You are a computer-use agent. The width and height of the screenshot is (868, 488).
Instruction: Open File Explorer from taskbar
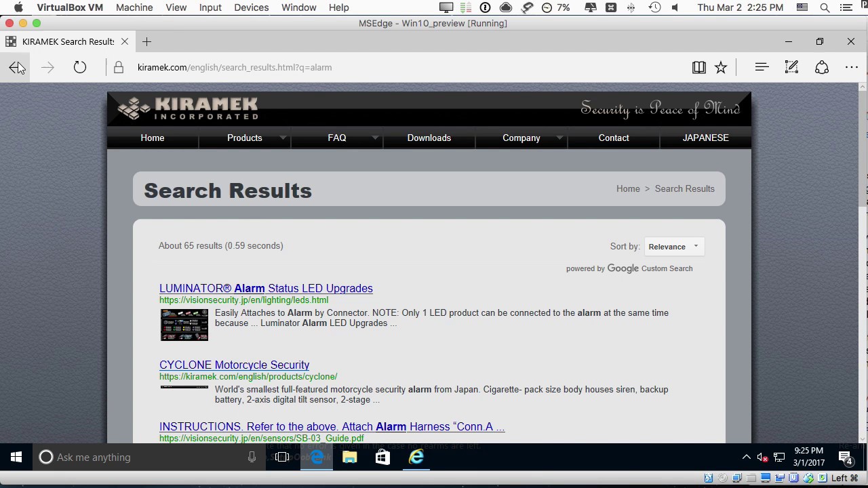(x=350, y=457)
